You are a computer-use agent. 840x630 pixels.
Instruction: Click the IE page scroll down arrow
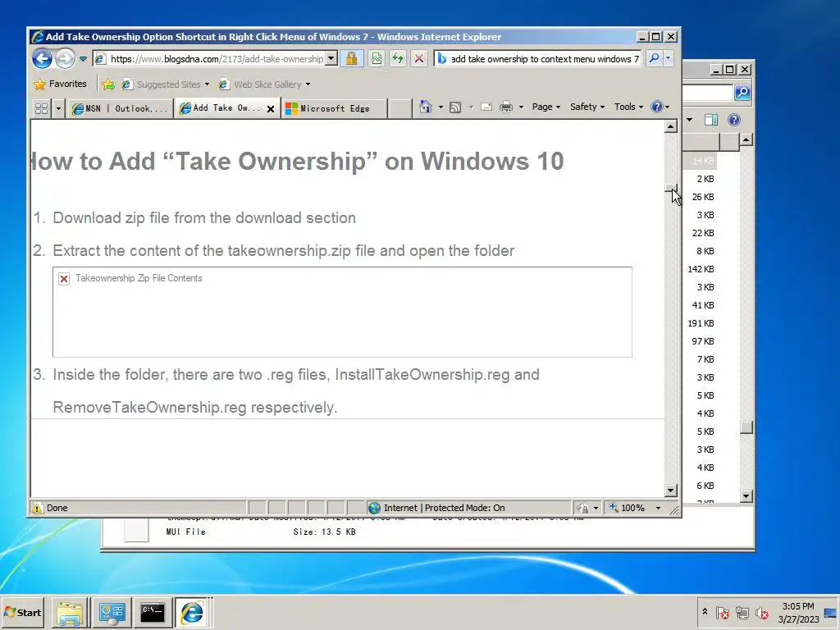(671, 490)
